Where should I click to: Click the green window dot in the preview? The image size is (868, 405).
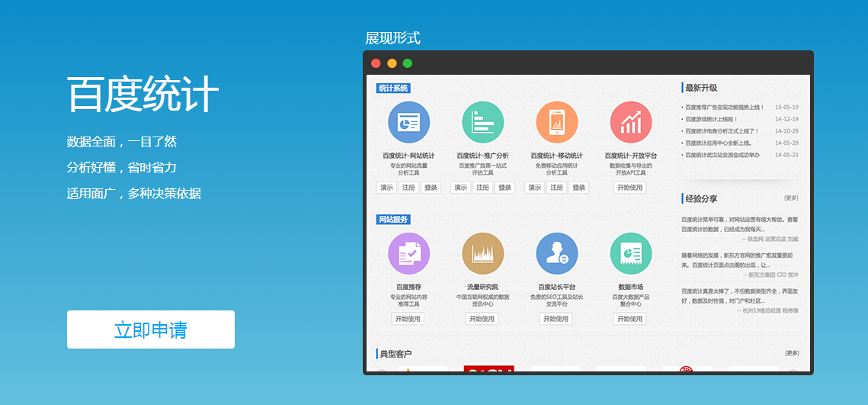408,63
